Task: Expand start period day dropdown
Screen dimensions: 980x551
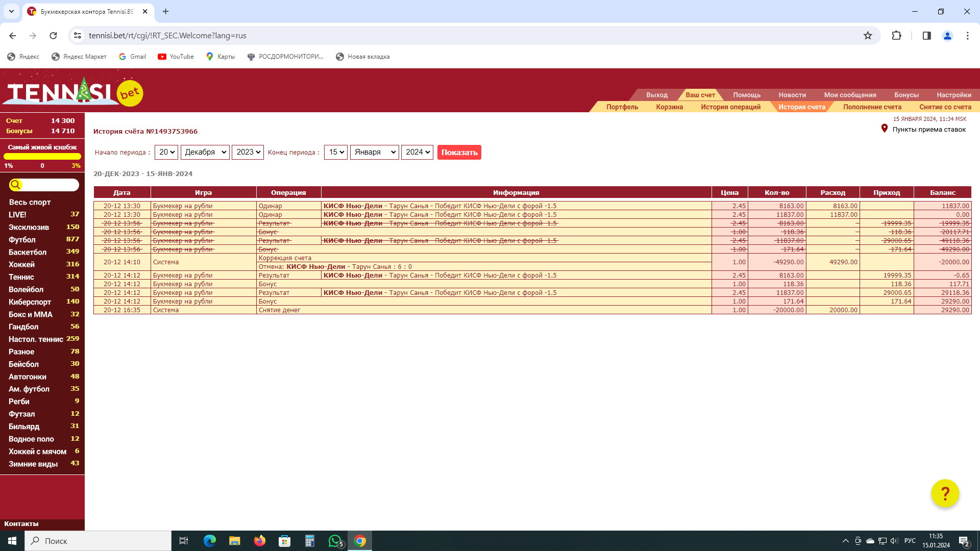Action: pos(166,152)
